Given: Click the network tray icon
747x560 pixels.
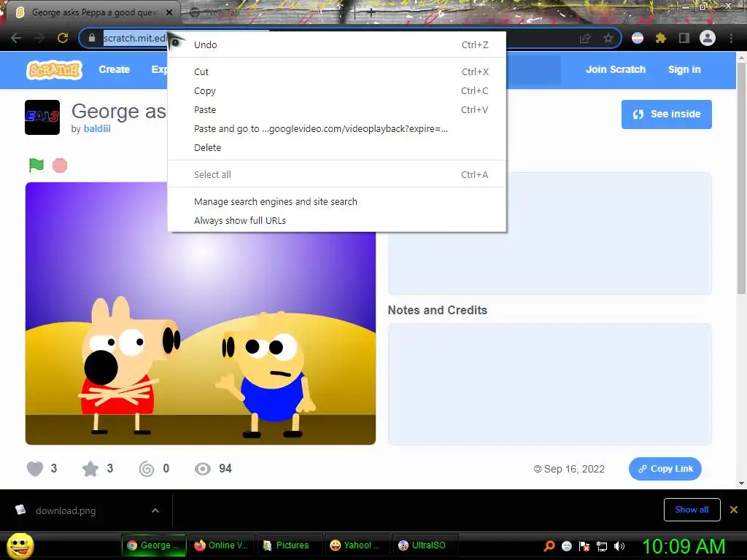Looking at the screenshot, I should coord(602,545).
